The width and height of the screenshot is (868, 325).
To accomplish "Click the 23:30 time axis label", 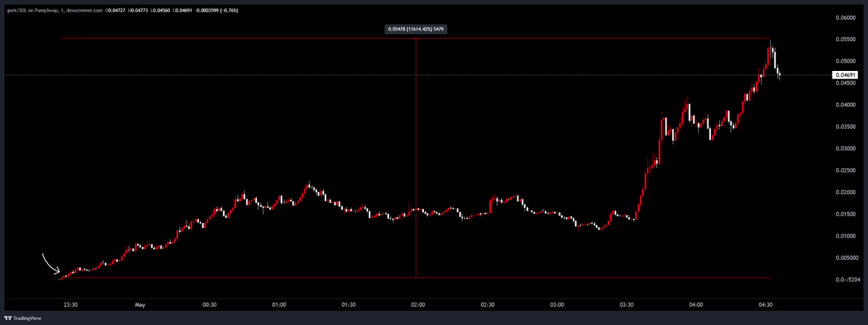I will tap(72, 305).
